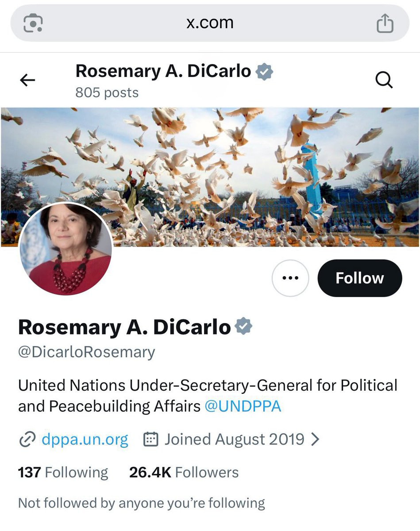Tap the back arrow
Viewport: 420px width, 531px height.
(27, 80)
